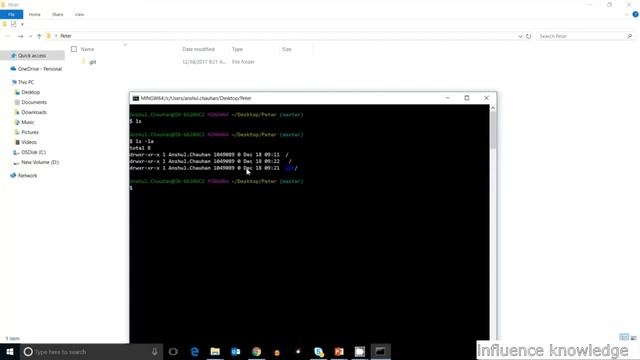This screenshot has height=360, width=640.
Task: Open the recent locations dropdown arrow
Action: click(30, 36)
